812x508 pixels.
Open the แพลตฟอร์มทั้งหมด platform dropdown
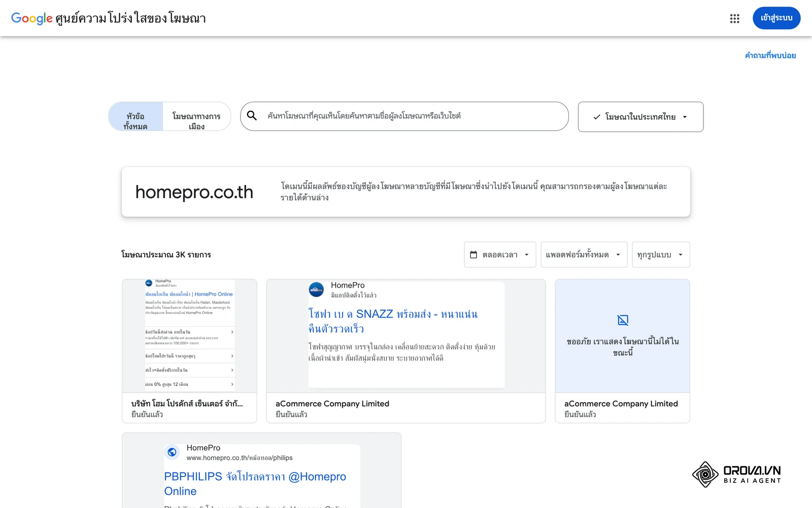click(x=584, y=255)
